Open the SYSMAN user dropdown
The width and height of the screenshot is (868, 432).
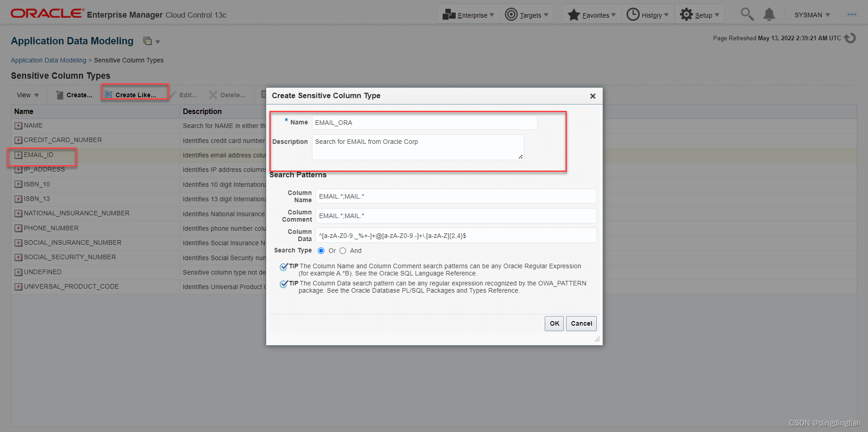(x=812, y=15)
